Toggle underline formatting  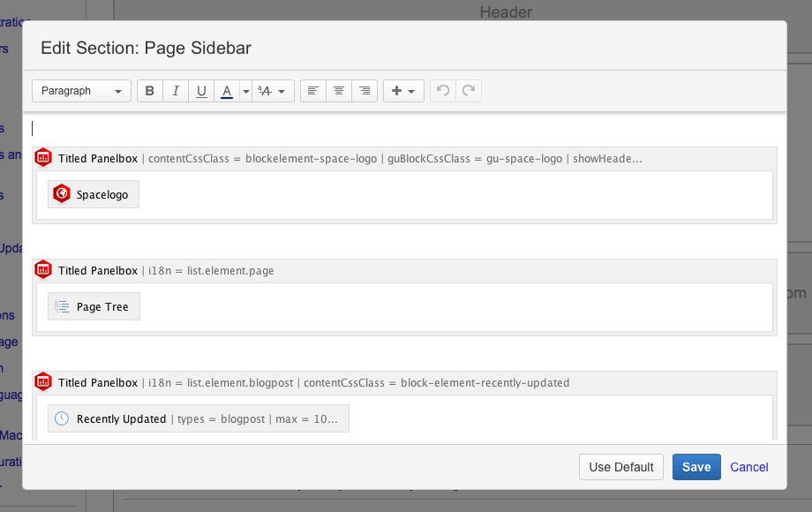coord(201,90)
